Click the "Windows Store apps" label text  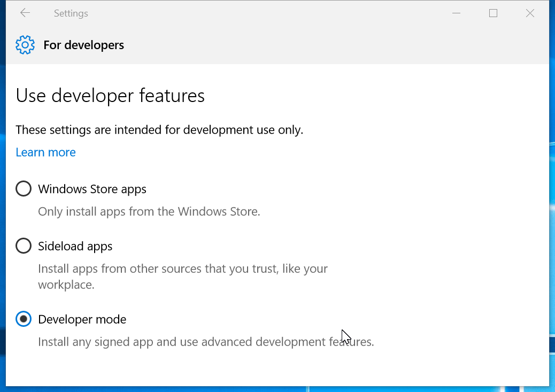pyautogui.click(x=92, y=189)
